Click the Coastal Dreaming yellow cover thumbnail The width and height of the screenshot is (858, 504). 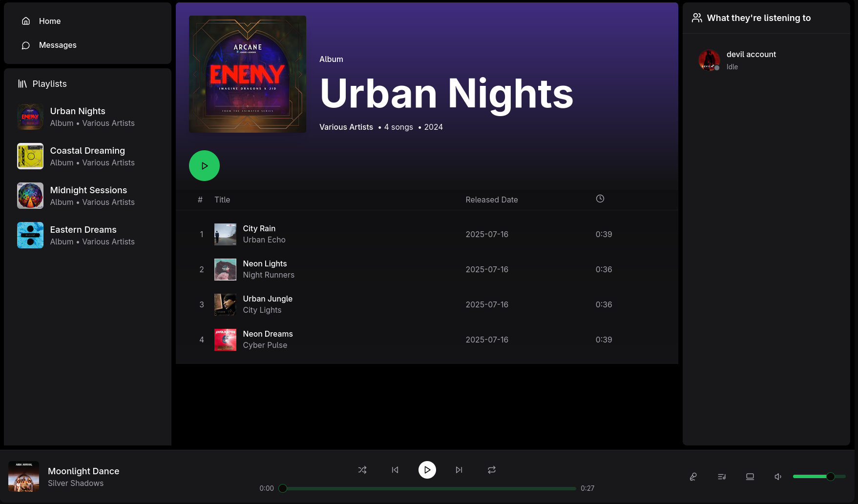[30, 156]
